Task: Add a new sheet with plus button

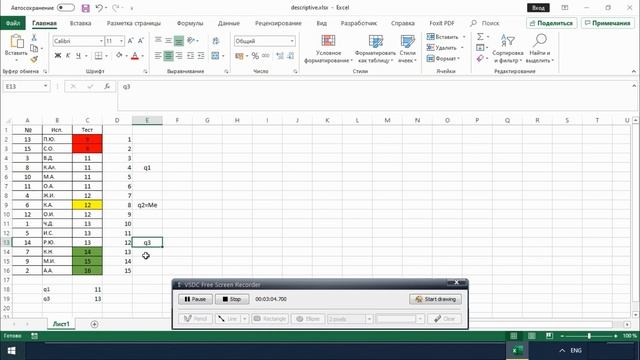Action: [94, 324]
